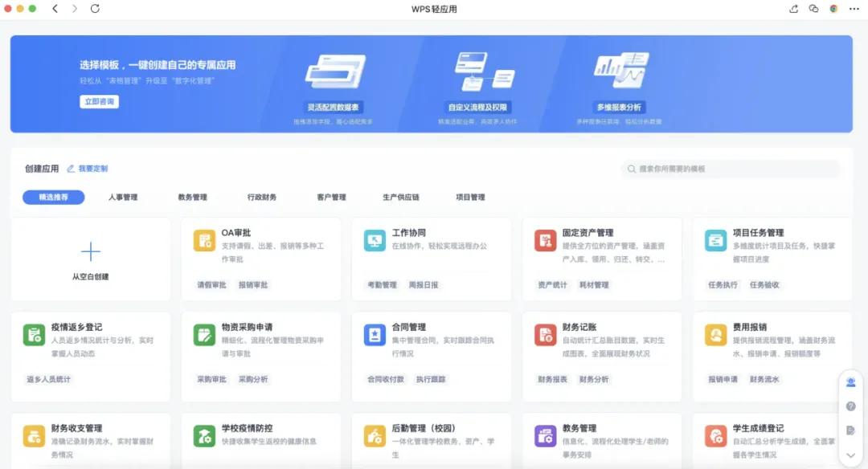The image size is (868, 469).
Task: Switch to the 人事管理 tab
Action: point(123,197)
